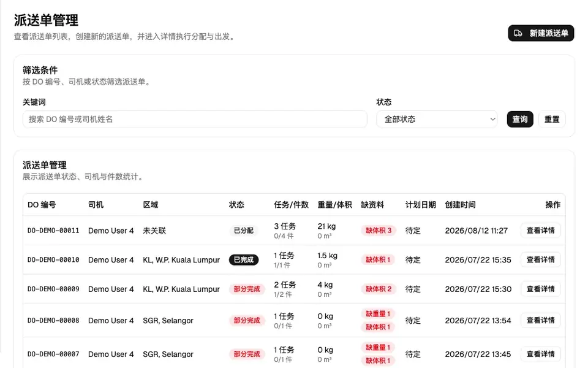
Task: Create a new dispatch with 新建派送单
Action: click(541, 33)
